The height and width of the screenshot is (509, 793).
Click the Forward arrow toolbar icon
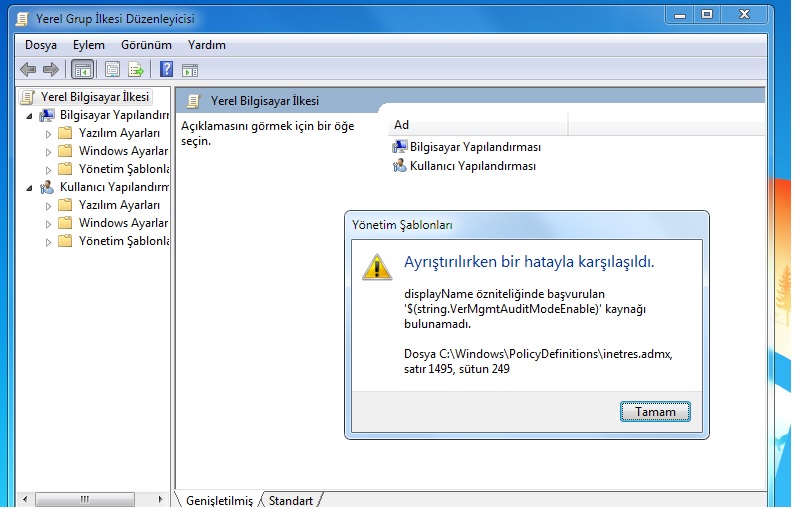point(51,69)
